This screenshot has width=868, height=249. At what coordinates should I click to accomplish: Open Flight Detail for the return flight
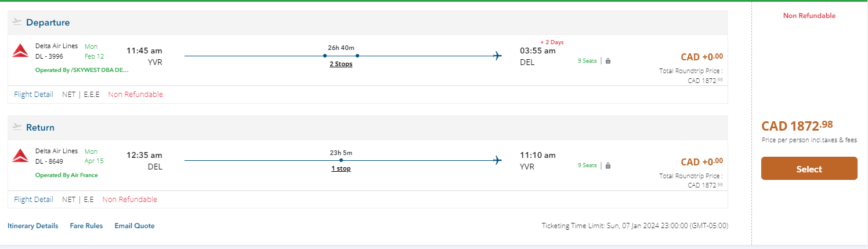(x=34, y=199)
